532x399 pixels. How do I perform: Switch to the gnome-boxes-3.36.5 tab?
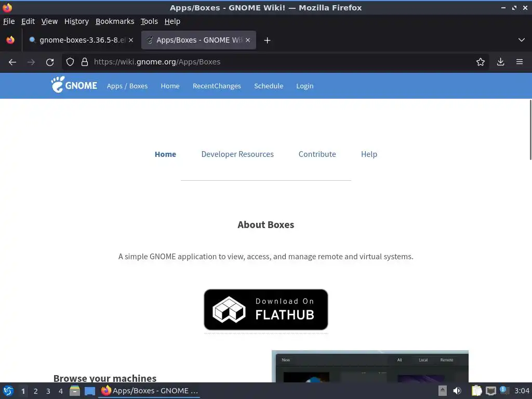pos(81,40)
